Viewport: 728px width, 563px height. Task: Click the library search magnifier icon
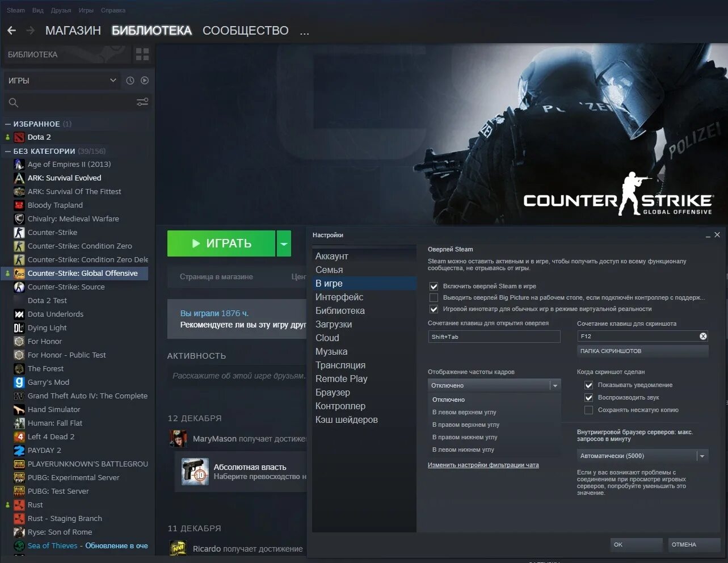tap(14, 103)
